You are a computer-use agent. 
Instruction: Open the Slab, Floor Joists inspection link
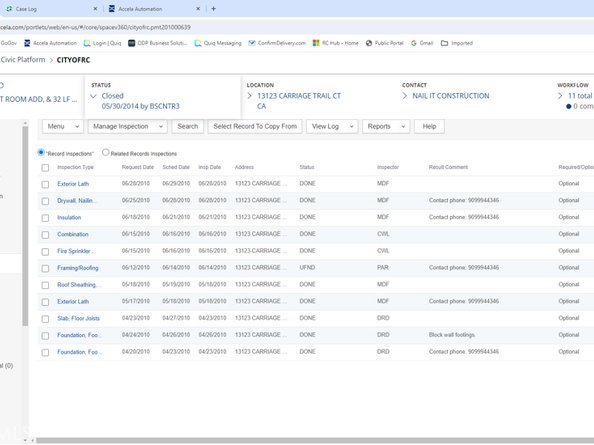click(78, 319)
